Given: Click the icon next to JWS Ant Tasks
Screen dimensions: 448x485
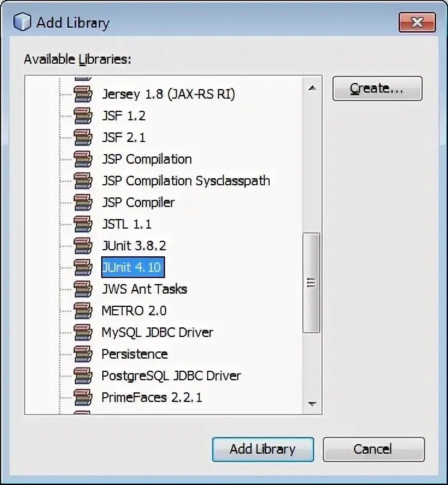Looking at the screenshot, I should click(83, 289).
